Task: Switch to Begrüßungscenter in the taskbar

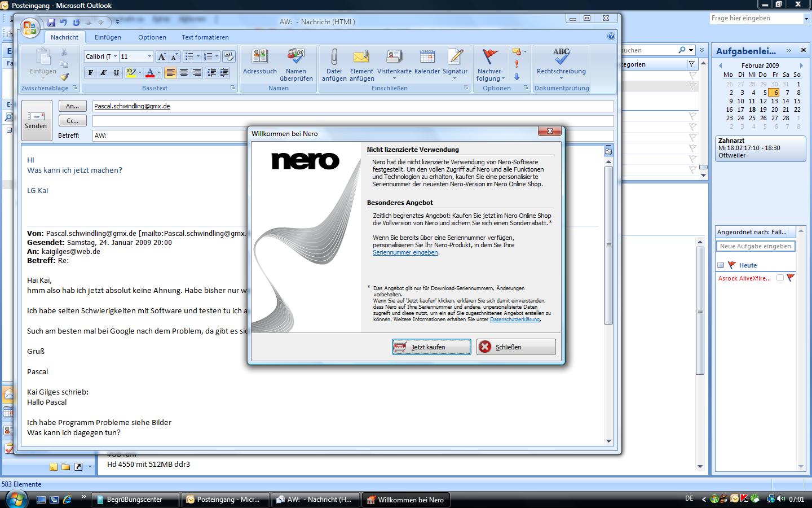Action: pos(135,500)
